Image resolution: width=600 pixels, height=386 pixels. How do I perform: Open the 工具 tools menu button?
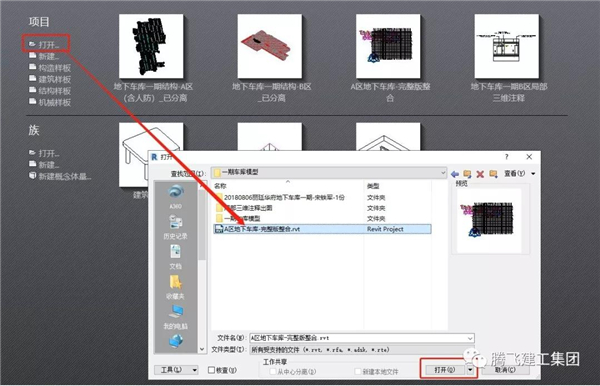pos(176,370)
